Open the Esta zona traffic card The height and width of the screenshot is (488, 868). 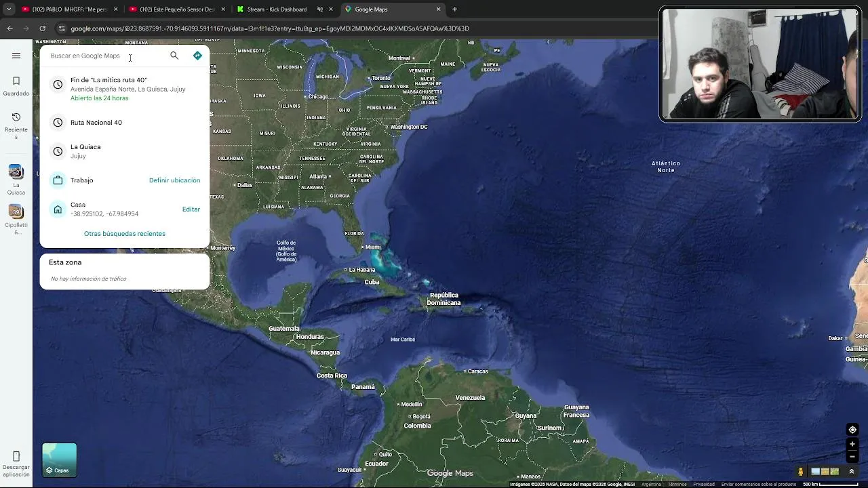pyautogui.click(x=125, y=271)
